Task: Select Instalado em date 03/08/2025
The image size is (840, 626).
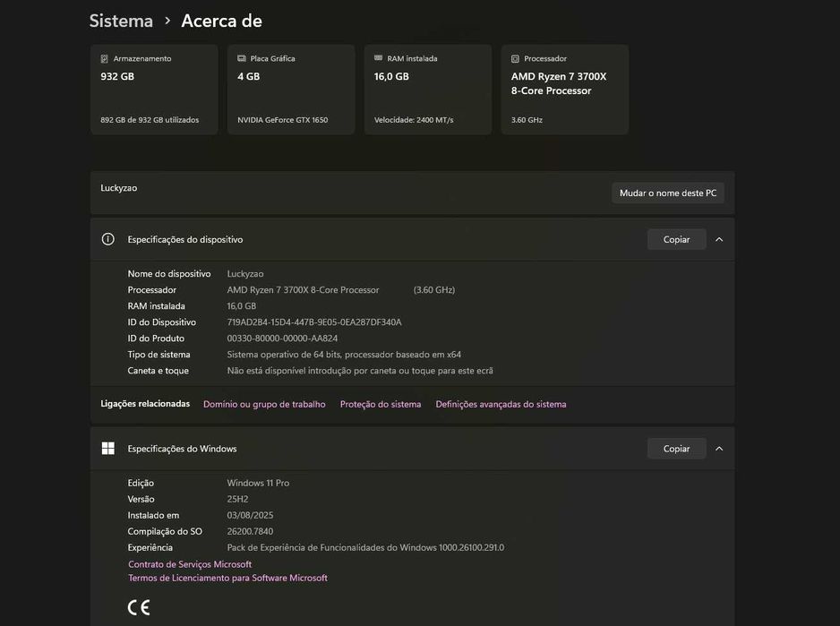Action: 250,515
